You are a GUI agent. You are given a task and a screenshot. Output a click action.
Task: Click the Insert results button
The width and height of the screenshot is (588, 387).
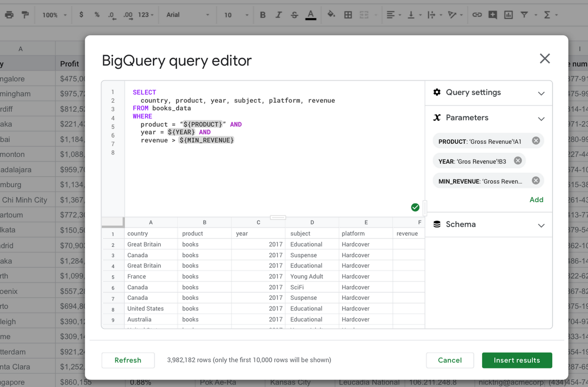tap(517, 360)
